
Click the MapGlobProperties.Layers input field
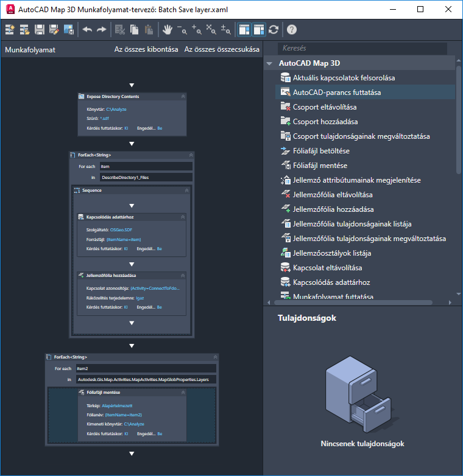pyautogui.click(x=146, y=379)
